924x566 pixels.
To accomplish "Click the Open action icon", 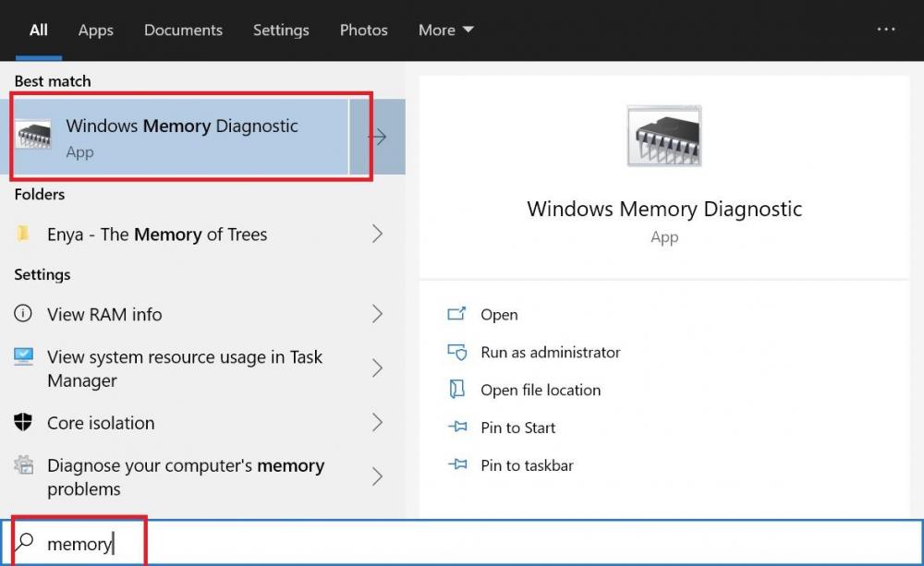I will pyautogui.click(x=456, y=314).
